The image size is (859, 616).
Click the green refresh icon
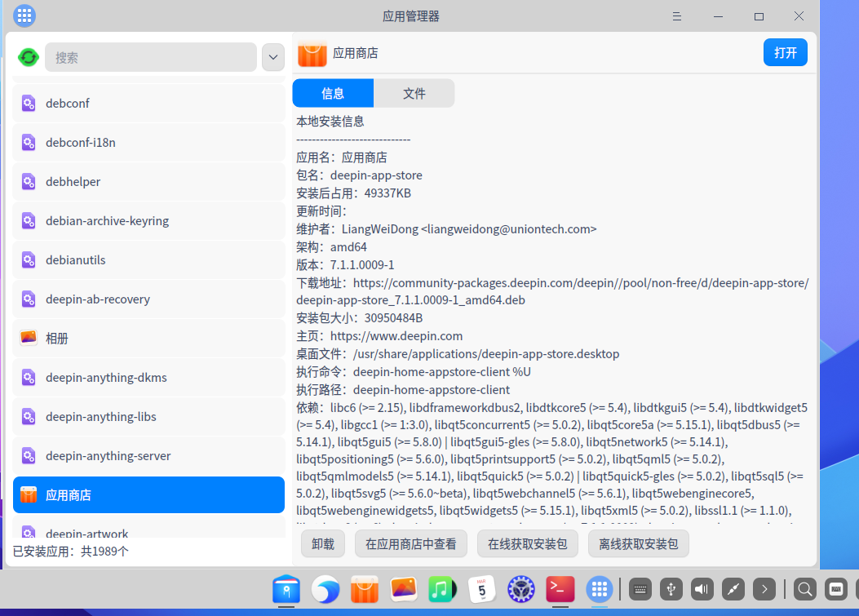[x=29, y=57]
